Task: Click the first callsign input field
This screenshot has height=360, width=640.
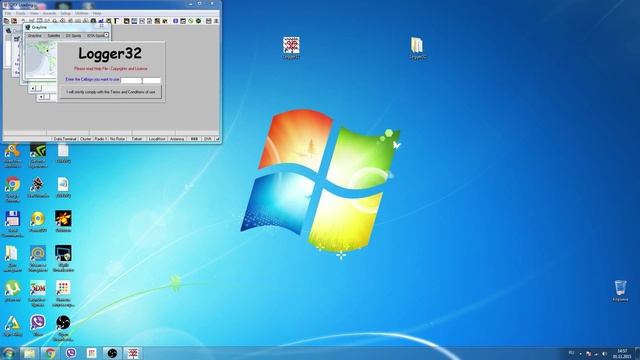Action: (x=131, y=80)
